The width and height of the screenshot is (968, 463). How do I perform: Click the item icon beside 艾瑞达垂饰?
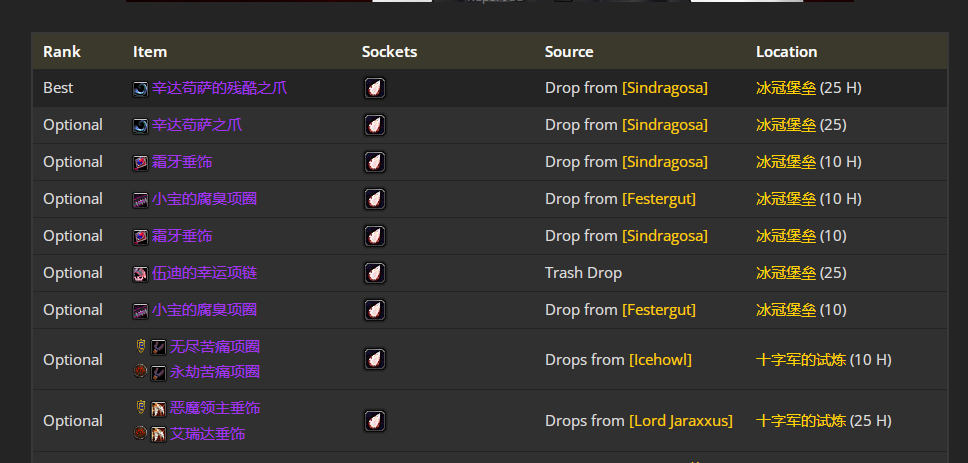click(x=158, y=434)
